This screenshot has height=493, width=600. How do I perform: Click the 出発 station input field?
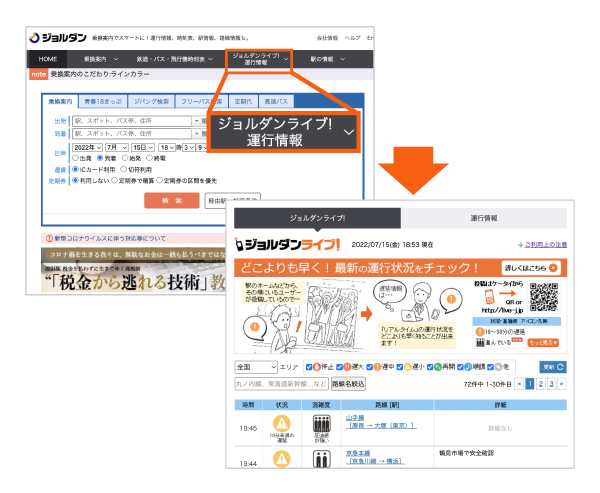point(132,121)
